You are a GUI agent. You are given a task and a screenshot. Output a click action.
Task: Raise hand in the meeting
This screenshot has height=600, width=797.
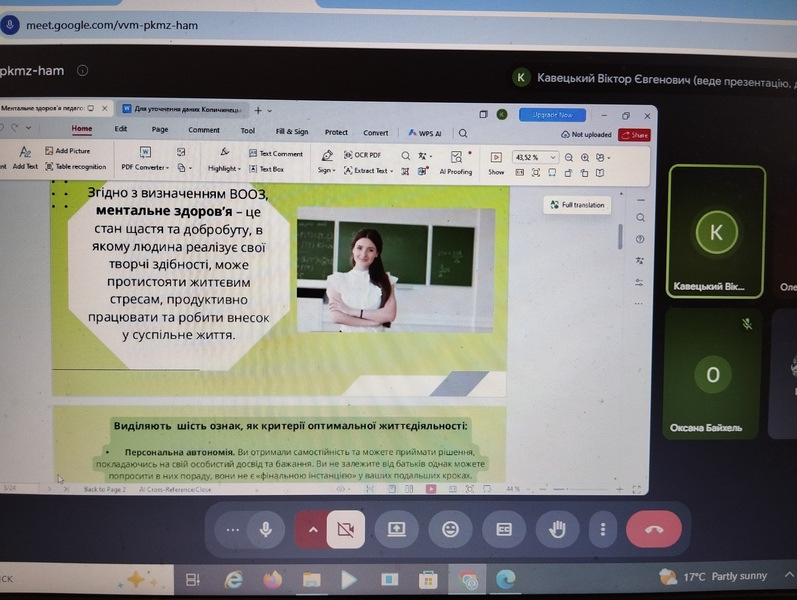click(557, 530)
